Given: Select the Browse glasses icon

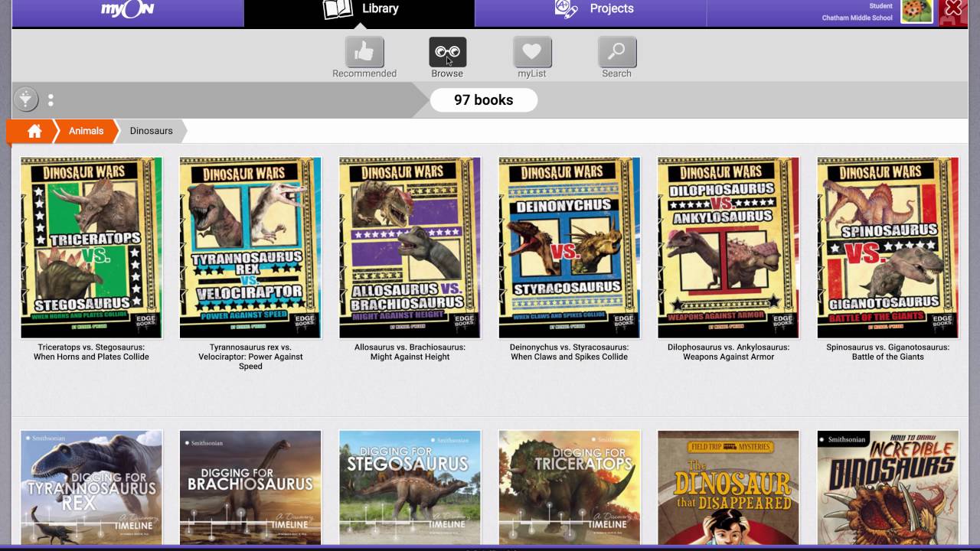Looking at the screenshot, I should [448, 52].
